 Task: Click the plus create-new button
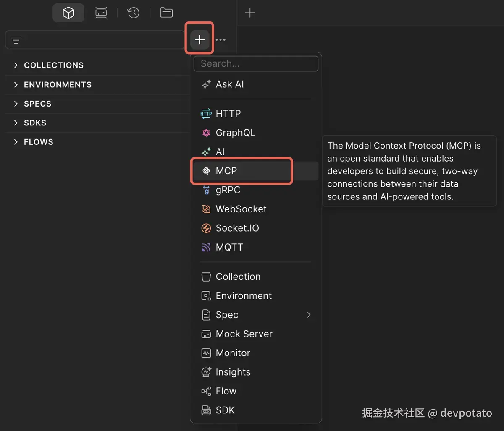coord(199,40)
